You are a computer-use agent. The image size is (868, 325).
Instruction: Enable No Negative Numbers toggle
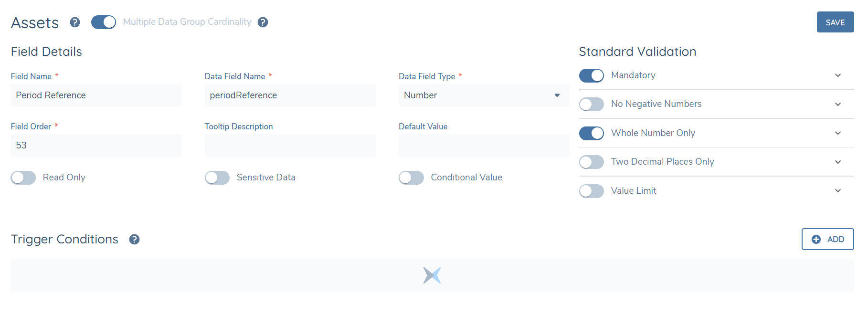click(x=592, y=104)
